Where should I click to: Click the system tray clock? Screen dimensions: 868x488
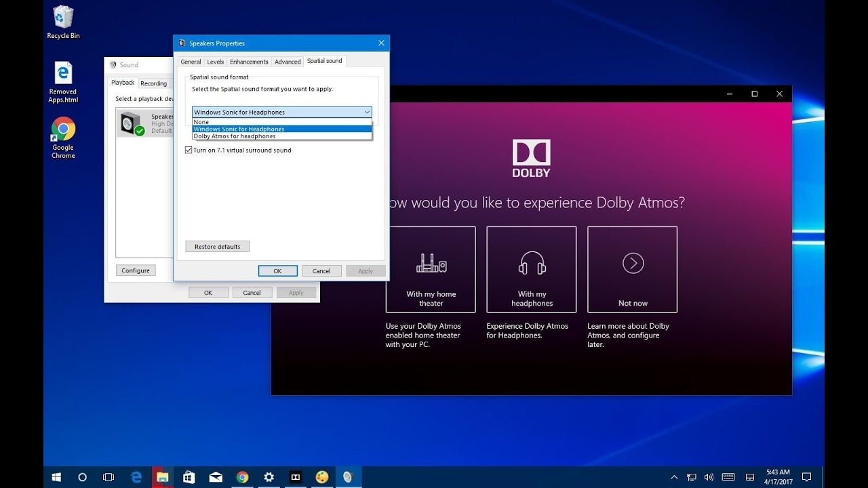tap(778, 476)
